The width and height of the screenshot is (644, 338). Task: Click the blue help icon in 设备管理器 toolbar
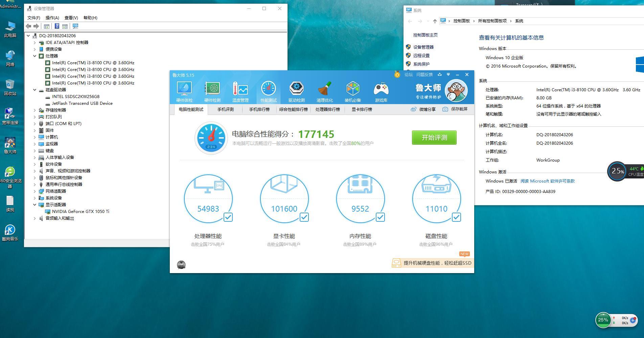(57, 26)
